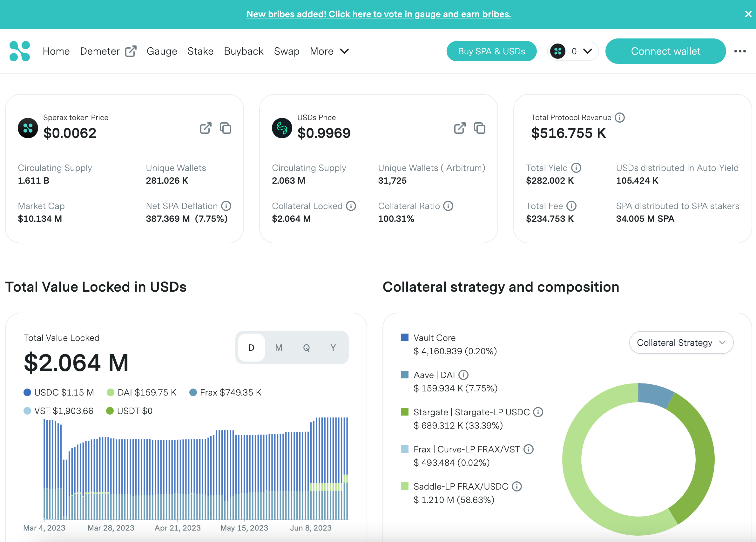The width and height of the screenshot is (756, 542).
Task: Click the Sperax token round logo
Action: pyautogui.click(x=28, y=128)
